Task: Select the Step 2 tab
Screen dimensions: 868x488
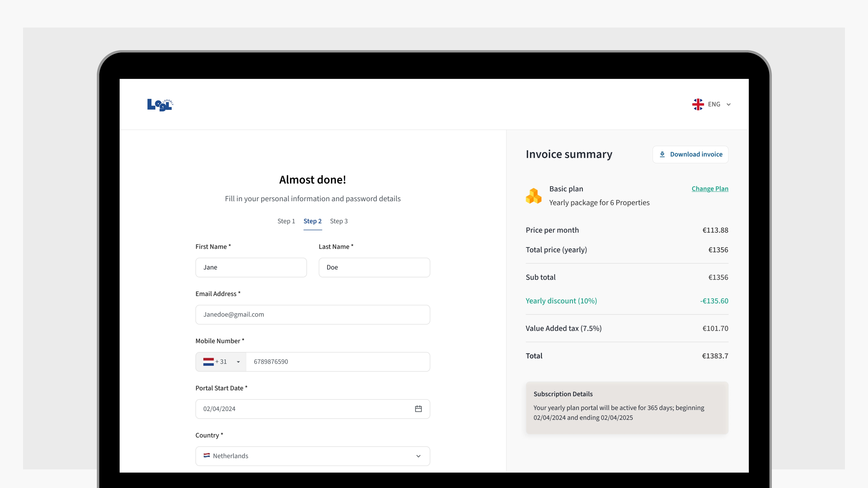Action: pyautogui.click(x=312, y=221)
